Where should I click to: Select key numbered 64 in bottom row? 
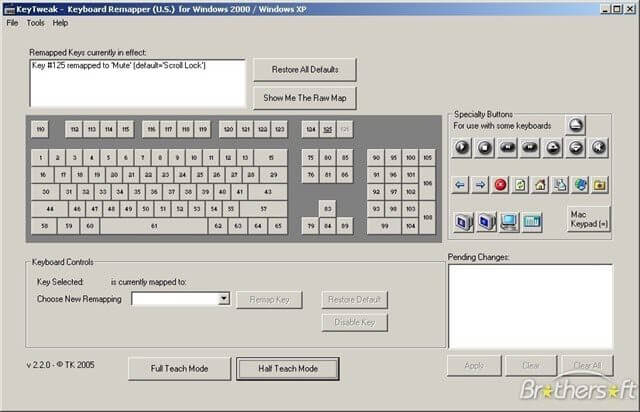pos(258,226)
